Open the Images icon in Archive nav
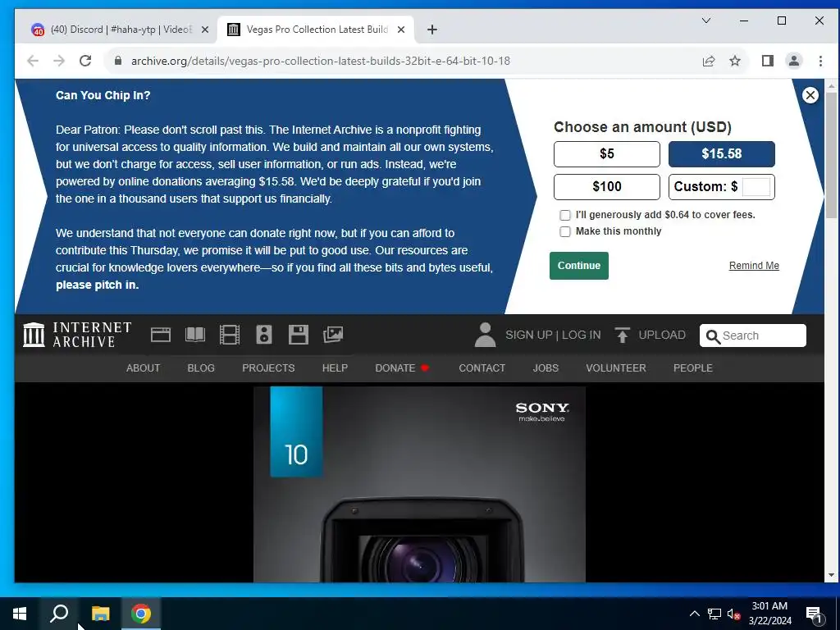 pyautogui.click(x=333, y=335)
